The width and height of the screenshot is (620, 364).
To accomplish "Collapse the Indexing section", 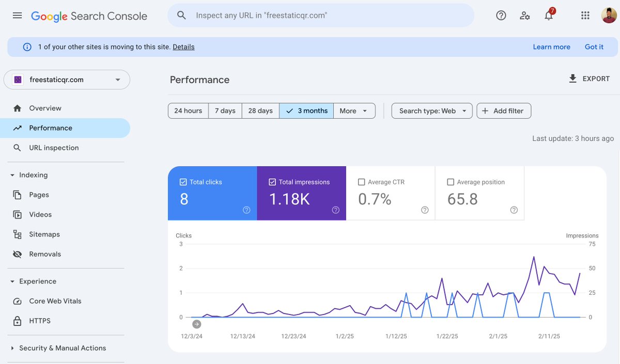I will [x=12, y=176].
